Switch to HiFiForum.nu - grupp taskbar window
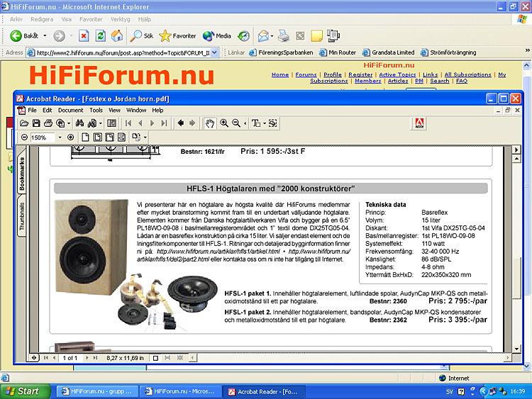This screenshot has width=532, height=399. click(97, 391)
